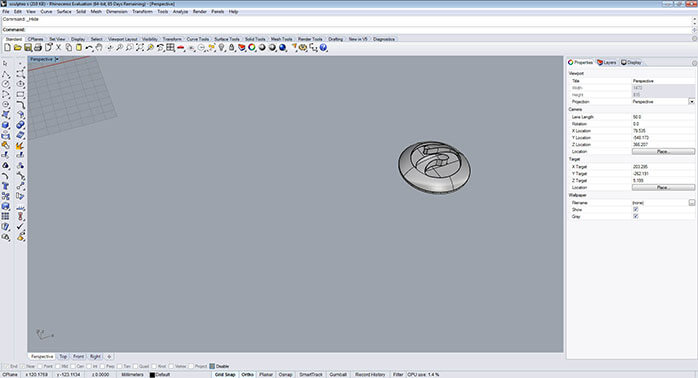
Task: Toggle the Point osnap checkbox
Action: [40, 366]
